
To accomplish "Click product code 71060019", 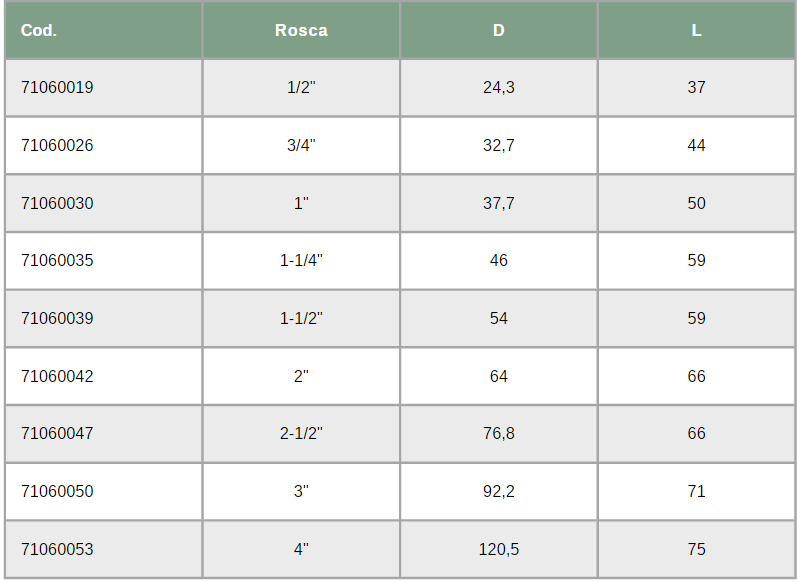I will pos(57,88).
